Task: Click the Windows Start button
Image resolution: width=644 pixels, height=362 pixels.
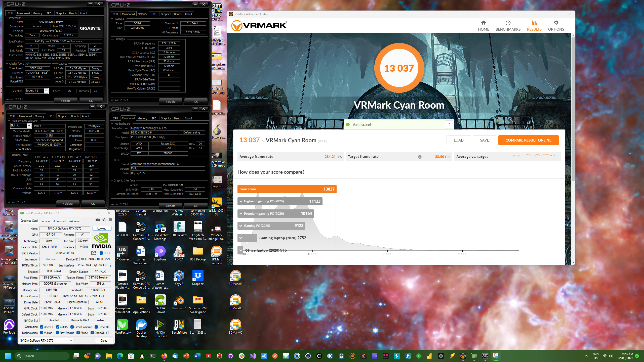Action: (8, 356)
